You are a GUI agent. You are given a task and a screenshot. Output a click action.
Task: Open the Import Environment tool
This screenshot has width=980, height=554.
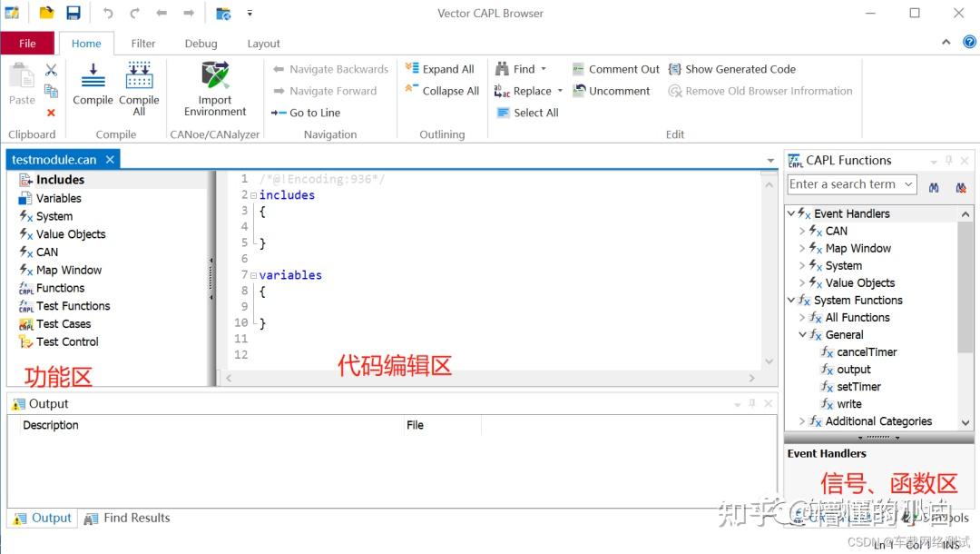pyautogui.click(x=214, y=86)
